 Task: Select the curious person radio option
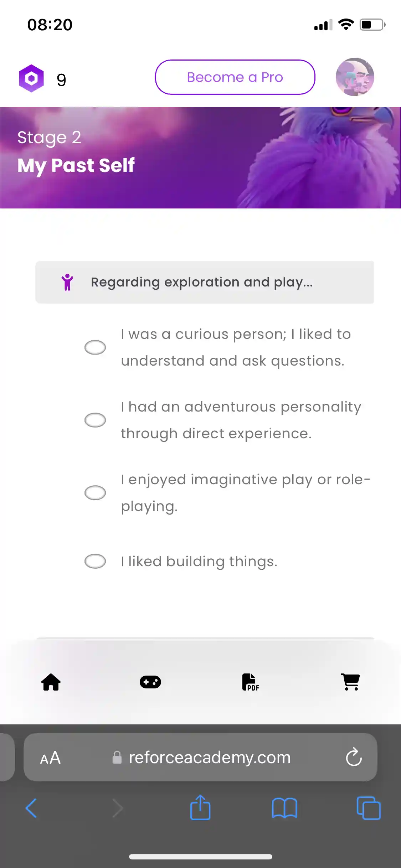tap(95, 347)
